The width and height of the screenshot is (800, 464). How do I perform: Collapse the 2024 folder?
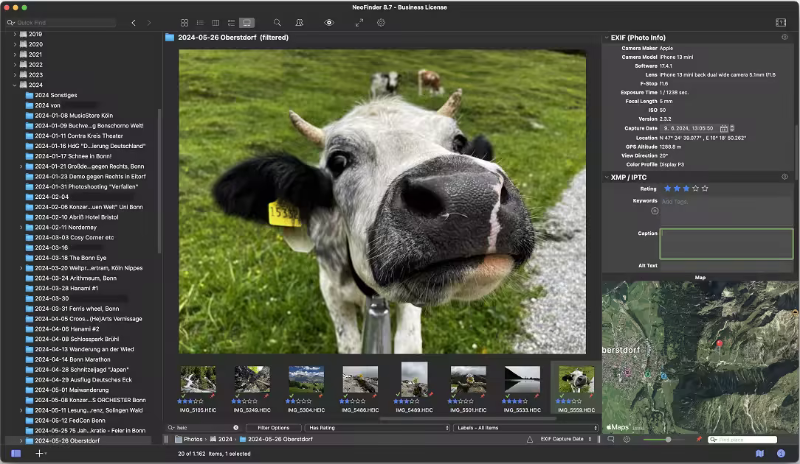coord(15,85)
